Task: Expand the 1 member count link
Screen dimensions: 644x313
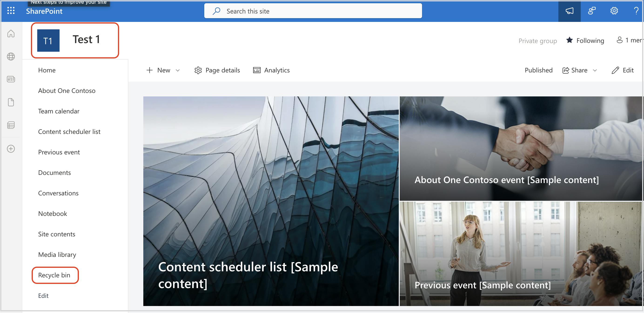Action: (x=628, y=40)
